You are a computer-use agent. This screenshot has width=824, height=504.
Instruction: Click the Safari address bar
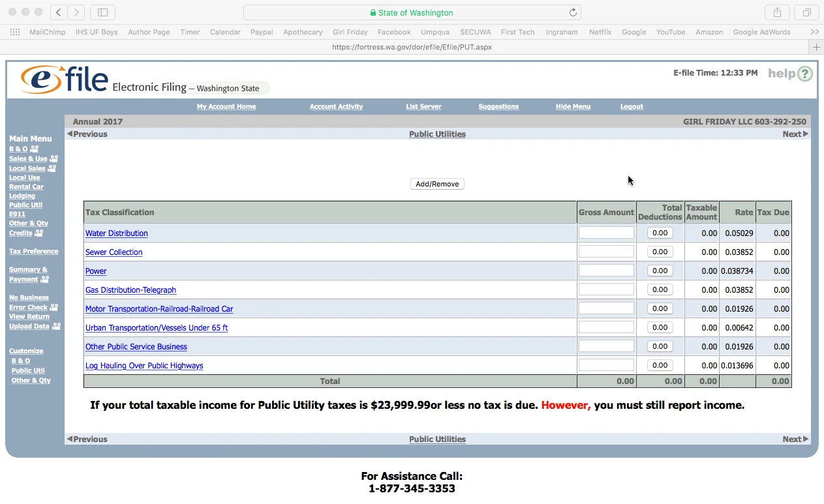click(412, 12)
